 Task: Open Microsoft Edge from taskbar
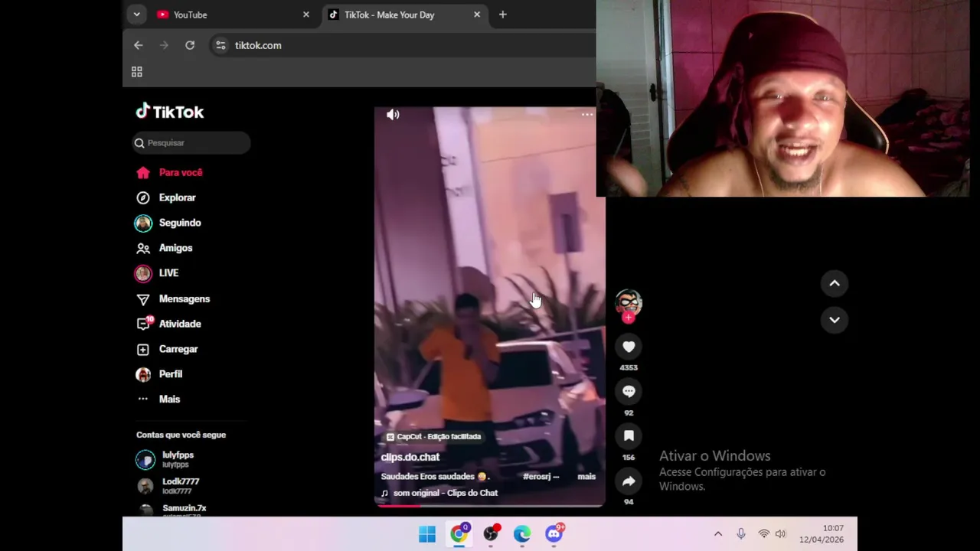pyautogui.click(x=522, y=534)
